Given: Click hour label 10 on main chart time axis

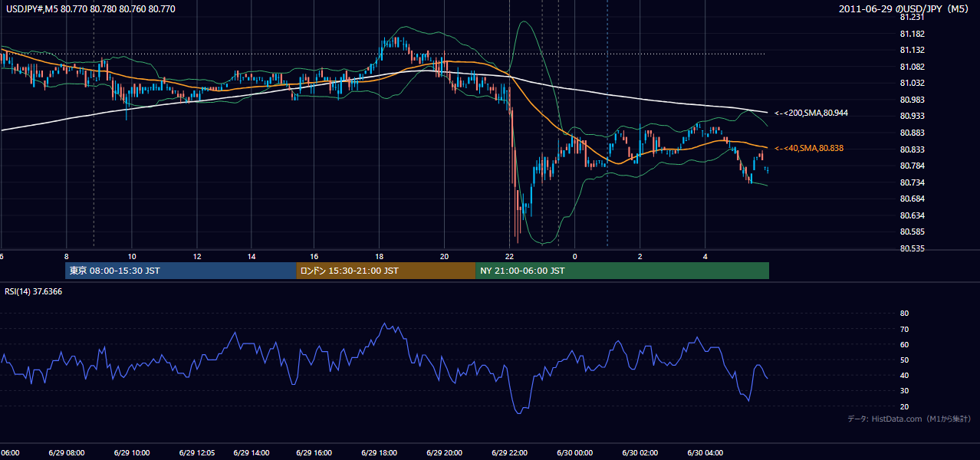Looking at the screenshot, I should tap(132, 256).
